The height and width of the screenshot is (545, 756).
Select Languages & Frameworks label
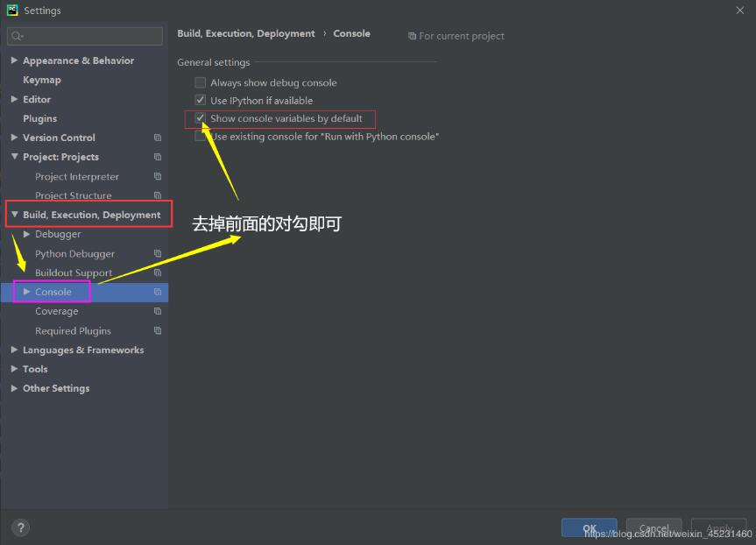pyautogui.click(x=83, y=350)
